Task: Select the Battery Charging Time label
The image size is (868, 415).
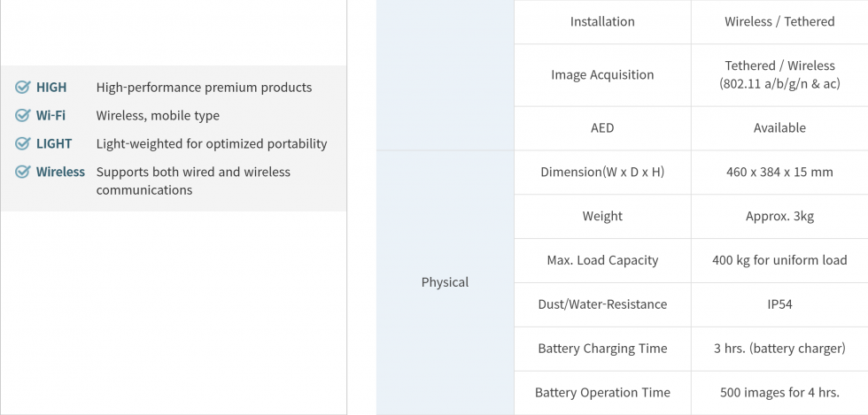Action: pyautogui.click(x=602, y=350)
